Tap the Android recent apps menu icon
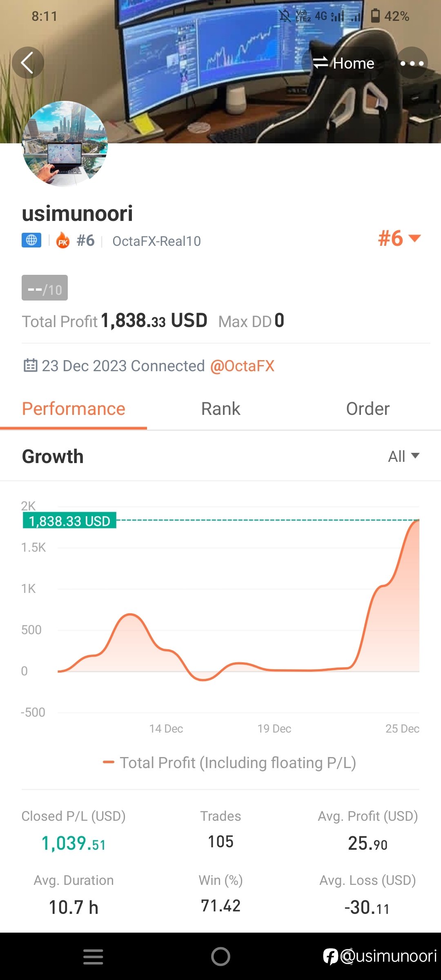441x980 pixels. click(x=93, y=957)
